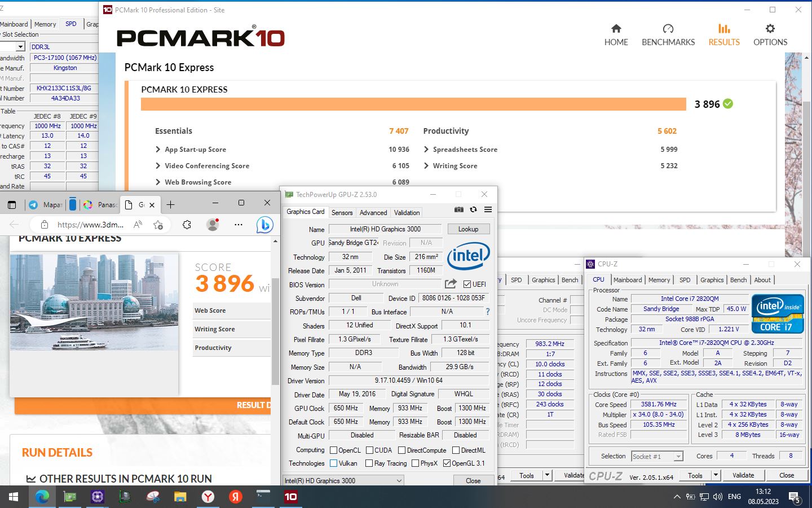The height and width of the screenshot is (508, 812).
Task: Open About tab in CPU-Z
Action: click(762, 280)
